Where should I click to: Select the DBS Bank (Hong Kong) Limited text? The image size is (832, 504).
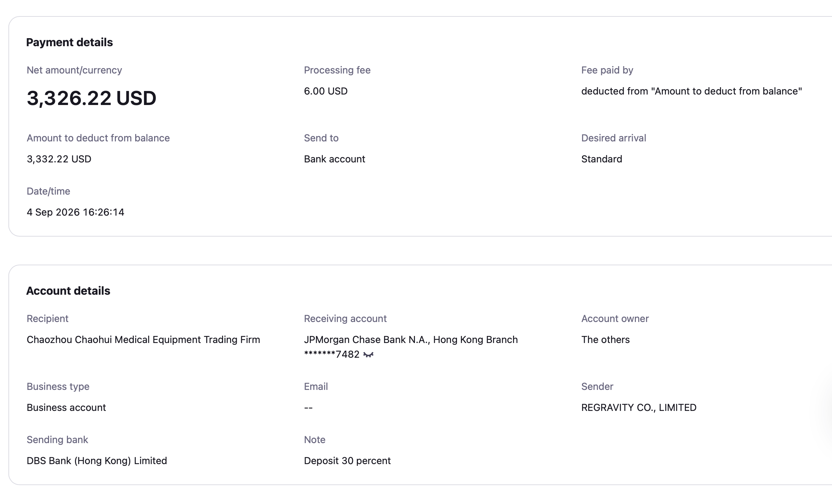(97, 461)
